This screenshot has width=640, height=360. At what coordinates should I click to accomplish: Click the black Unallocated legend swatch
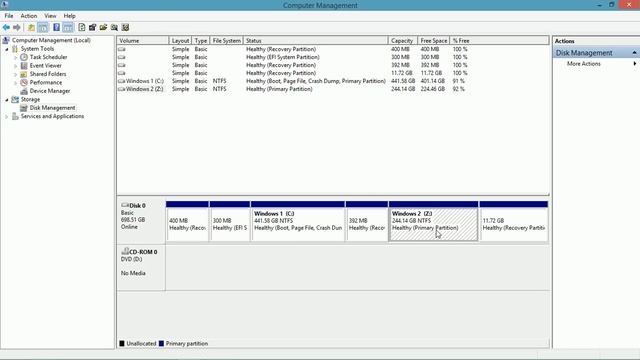122,343
